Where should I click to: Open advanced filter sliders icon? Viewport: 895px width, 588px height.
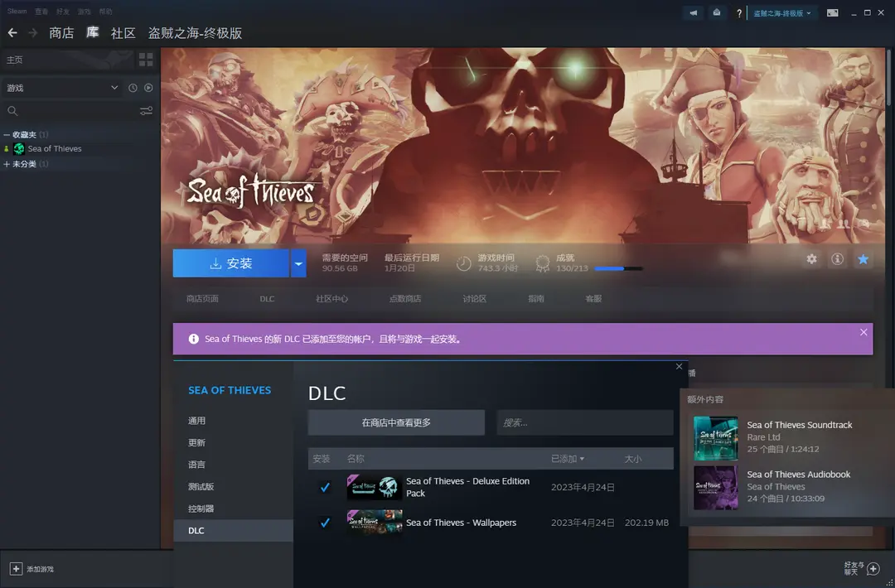click(x=146, y=111)
